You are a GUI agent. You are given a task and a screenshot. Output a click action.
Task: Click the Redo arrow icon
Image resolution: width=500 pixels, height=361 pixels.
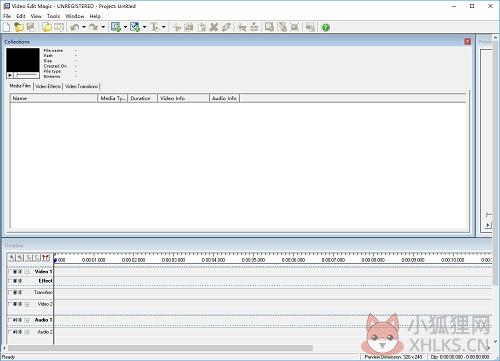pyautogui.click(x=94, y=27)
